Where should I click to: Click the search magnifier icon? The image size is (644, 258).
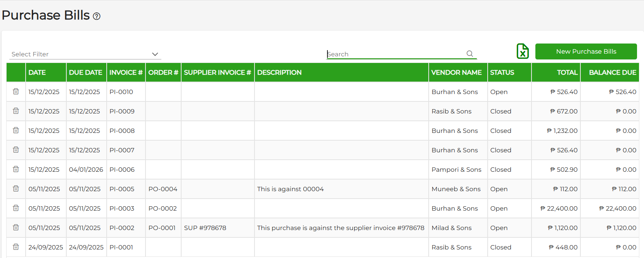pyautogui.click(x=470, y=54)
